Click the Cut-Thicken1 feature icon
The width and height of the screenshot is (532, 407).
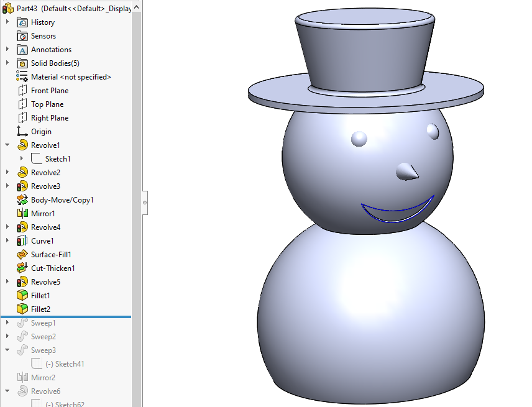coord(22,268)
